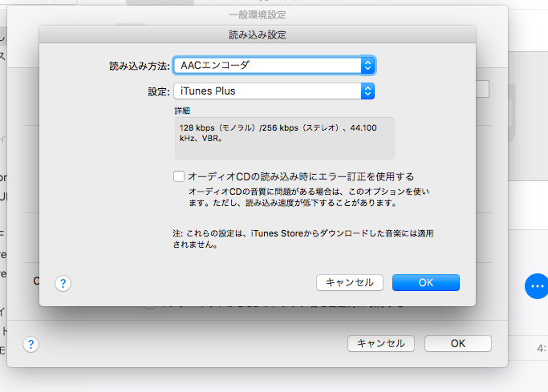Open help in the 読み込み設定 dialog
548x392 pixels.
click(x=63, y=284)
